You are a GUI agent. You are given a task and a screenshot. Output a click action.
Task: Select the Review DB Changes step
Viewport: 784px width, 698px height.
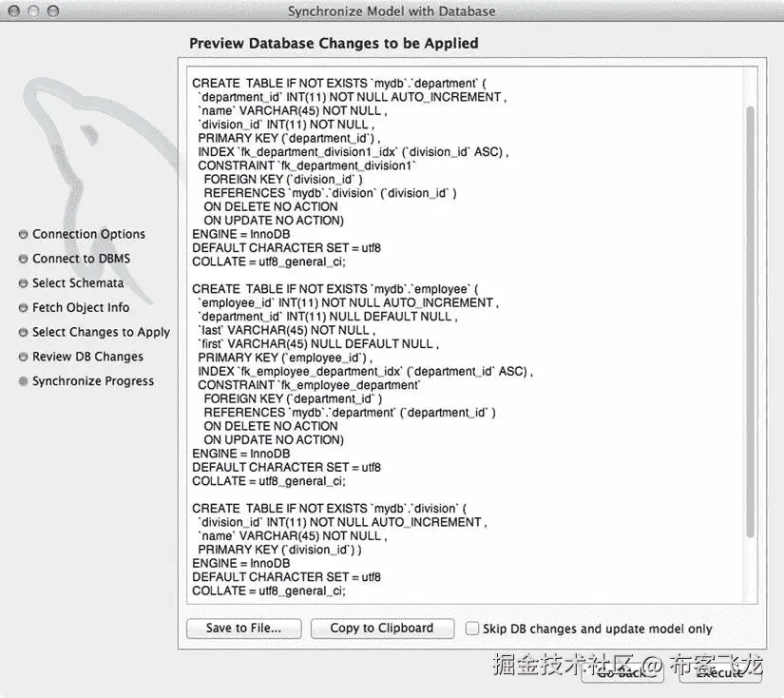87,357
